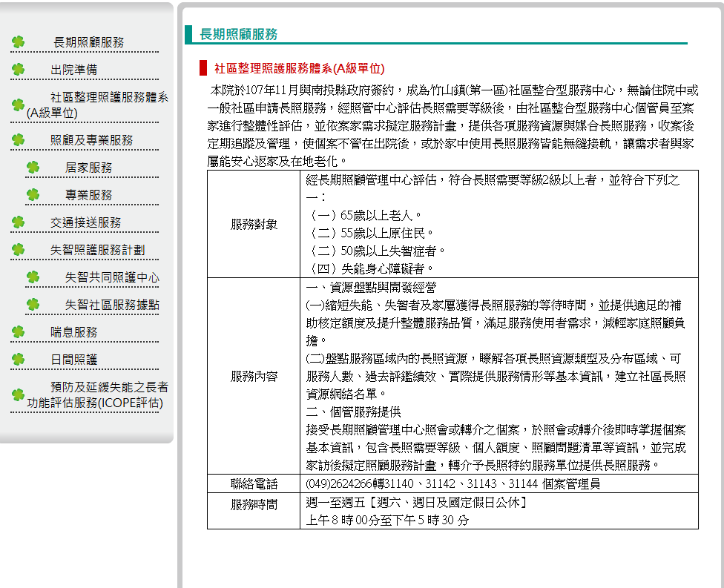The image size is (724, 588).
Task: Open 失智照護服務計劃 menu item
Action: 97,250
